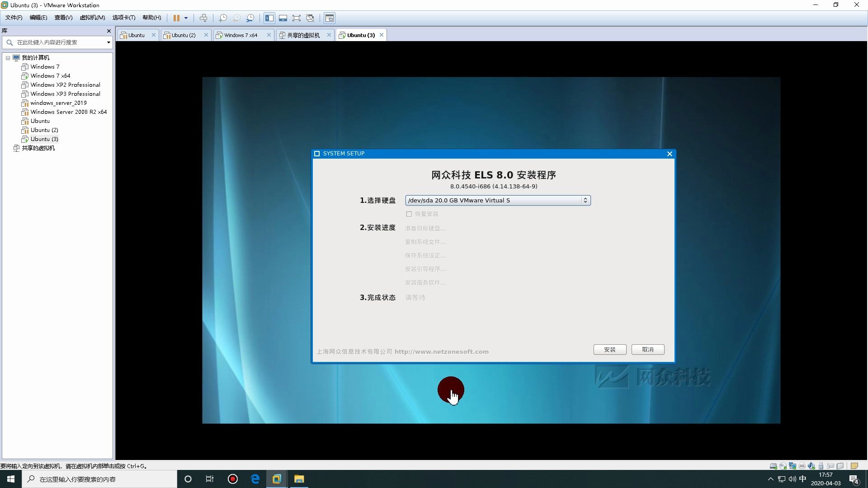Viewport: 868px width, 488px height.
Task: Click the system tray volume icon
Action: [x=792, y=479]
